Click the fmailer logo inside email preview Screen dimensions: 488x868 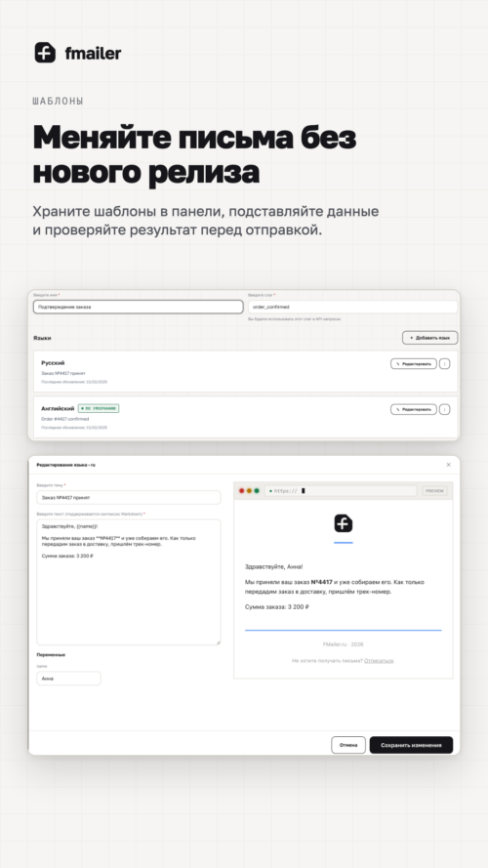(x=343, y=523)
